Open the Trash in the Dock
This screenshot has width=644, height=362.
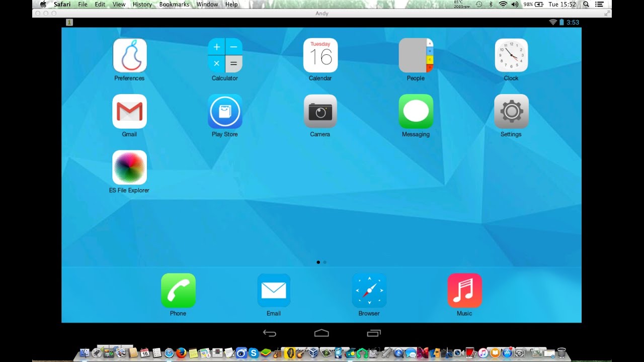click(562, 353)
